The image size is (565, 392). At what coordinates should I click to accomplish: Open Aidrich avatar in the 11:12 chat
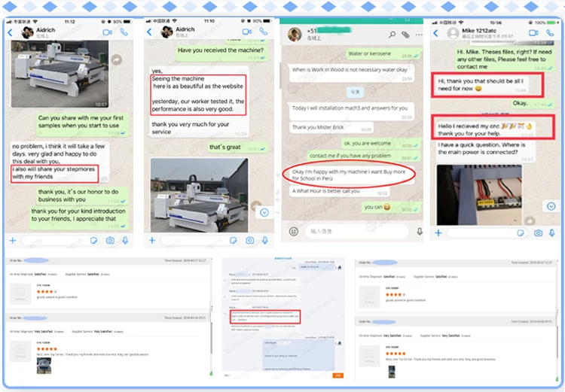coord(27,32)
